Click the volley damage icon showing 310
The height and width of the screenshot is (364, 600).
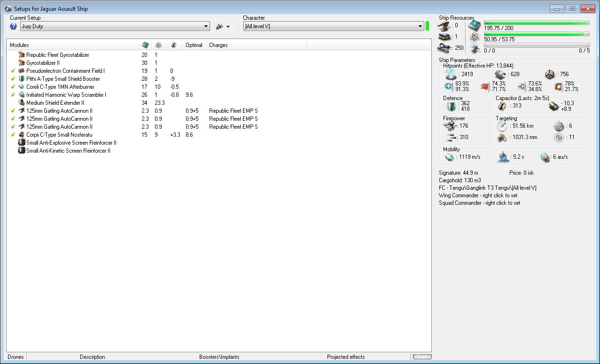click(450, 137)
